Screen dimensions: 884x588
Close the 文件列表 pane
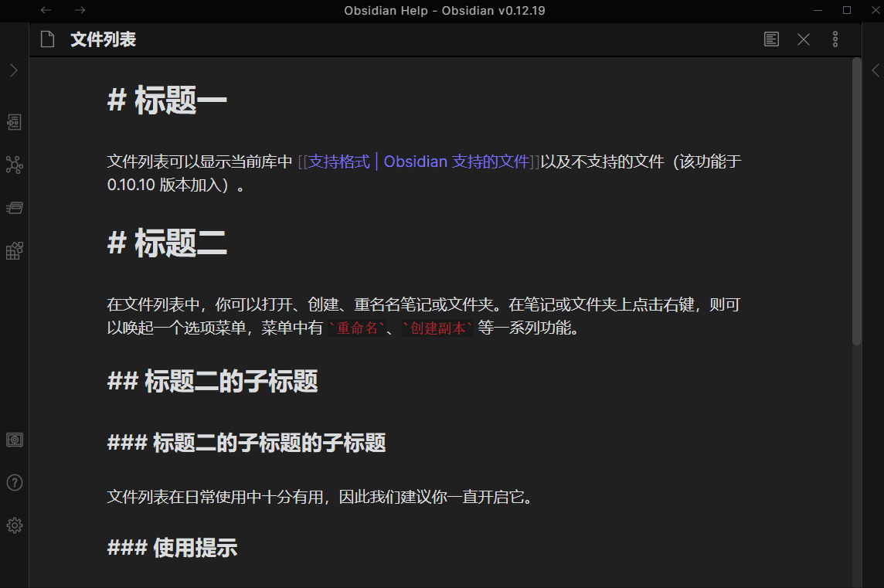point(804,39)
